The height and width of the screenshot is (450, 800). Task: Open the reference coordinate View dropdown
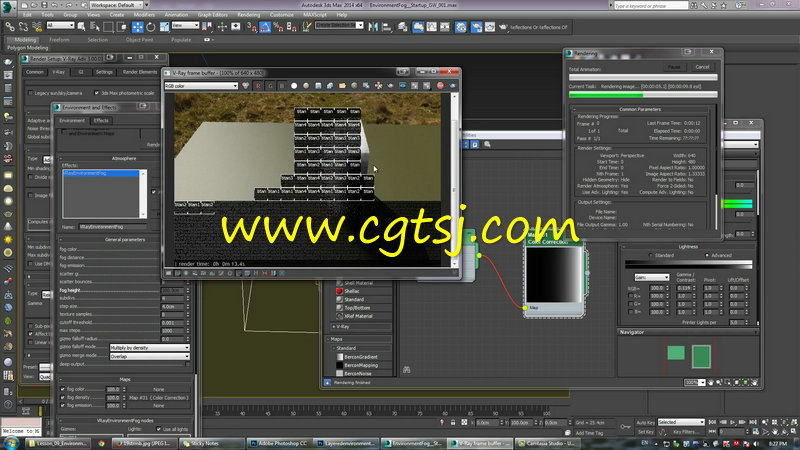185,25
